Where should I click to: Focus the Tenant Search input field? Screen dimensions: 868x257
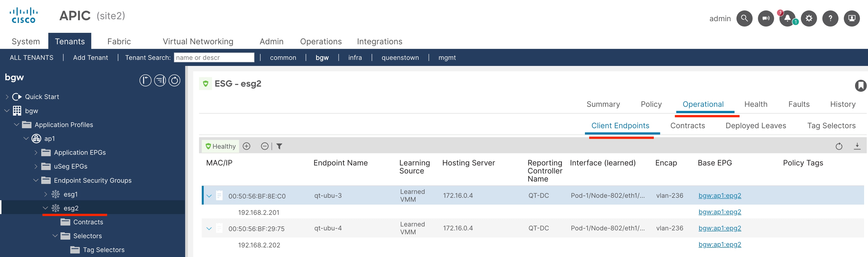[x=214, y=58]
